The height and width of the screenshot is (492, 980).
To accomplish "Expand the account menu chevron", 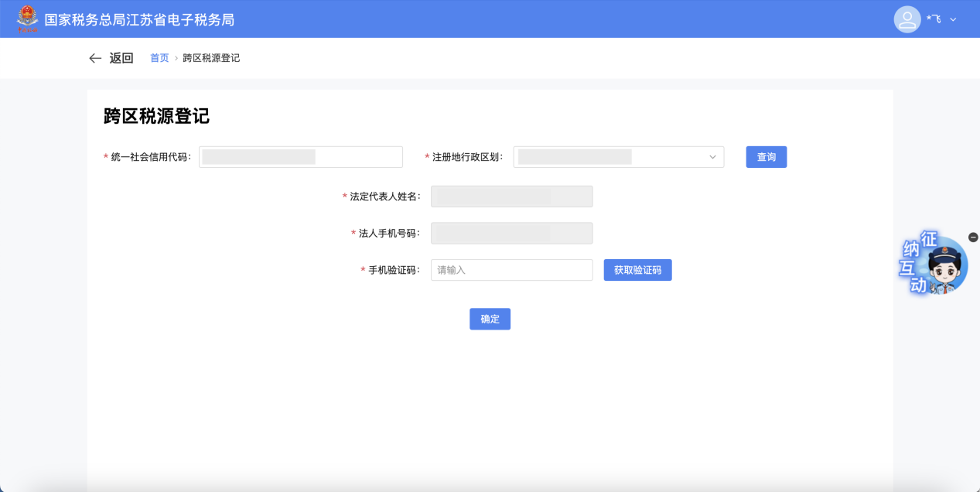I will pyautogui.click(x=953, y=19).
